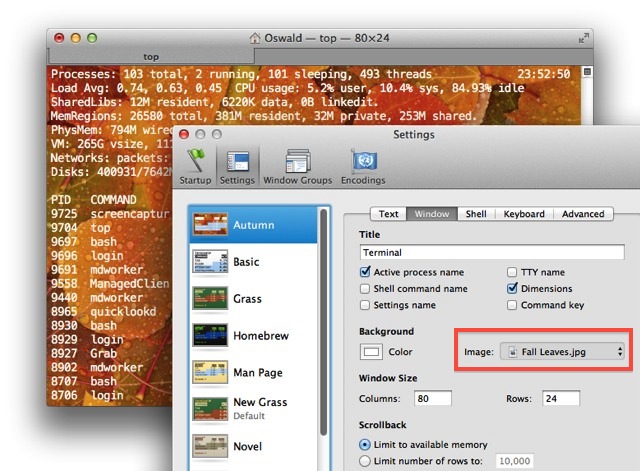
Task: Enable the Shell command name checkbox
Action: [x=365, y=289]
